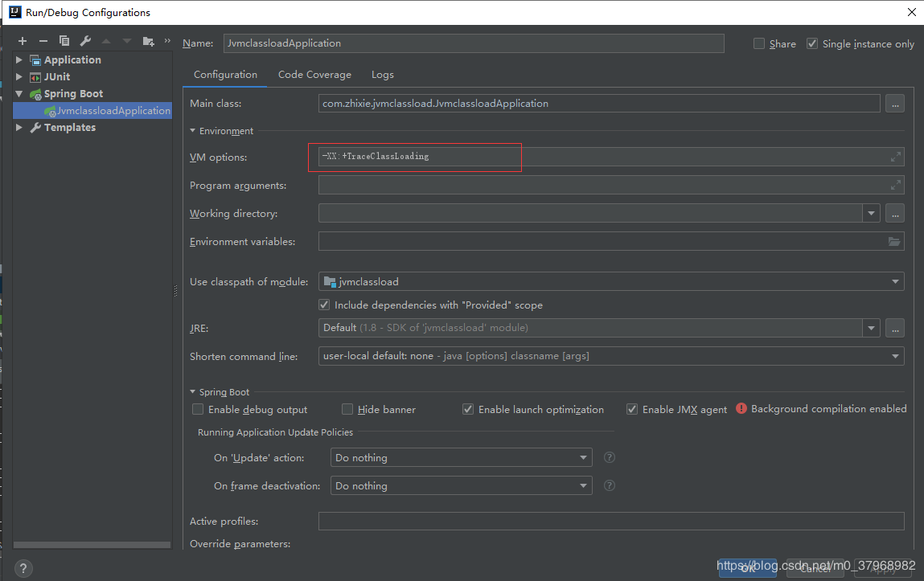Click the help question mark icon

tap(23, 568)
